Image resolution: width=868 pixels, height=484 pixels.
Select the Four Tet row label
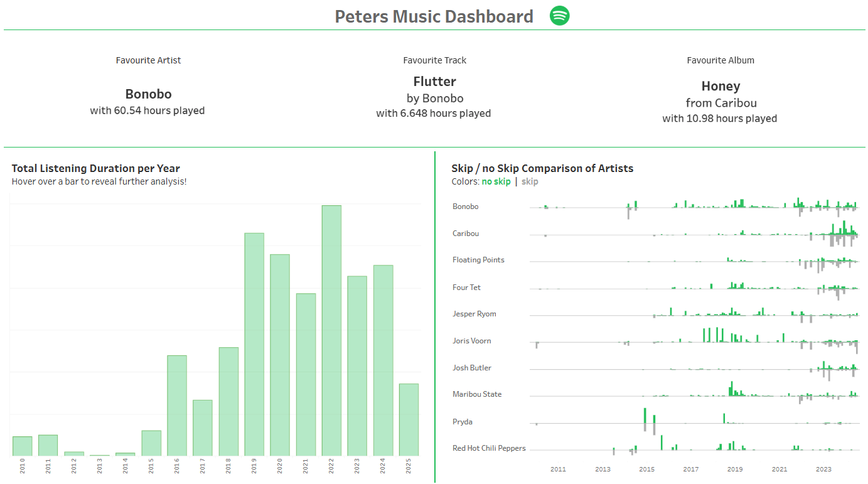[466, 288]
